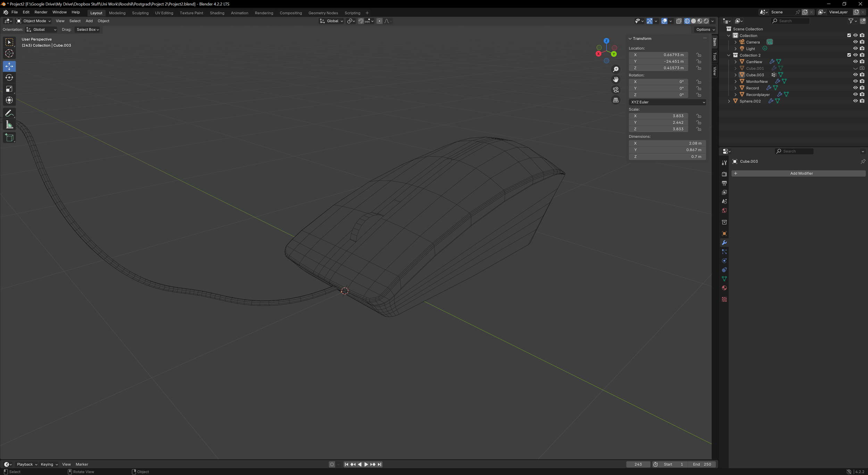Switch to camera view icon
Screen dimensions: 868x475
pos(616,90)
